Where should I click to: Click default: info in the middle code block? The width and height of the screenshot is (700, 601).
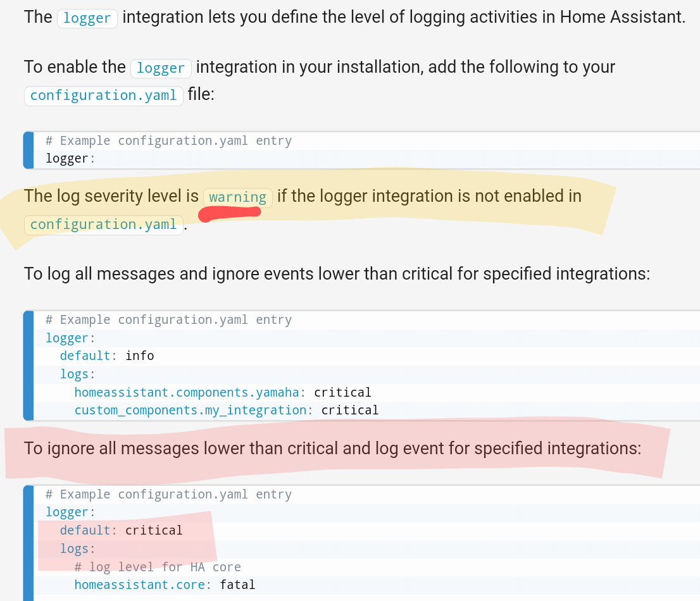(x=108, y=356)
